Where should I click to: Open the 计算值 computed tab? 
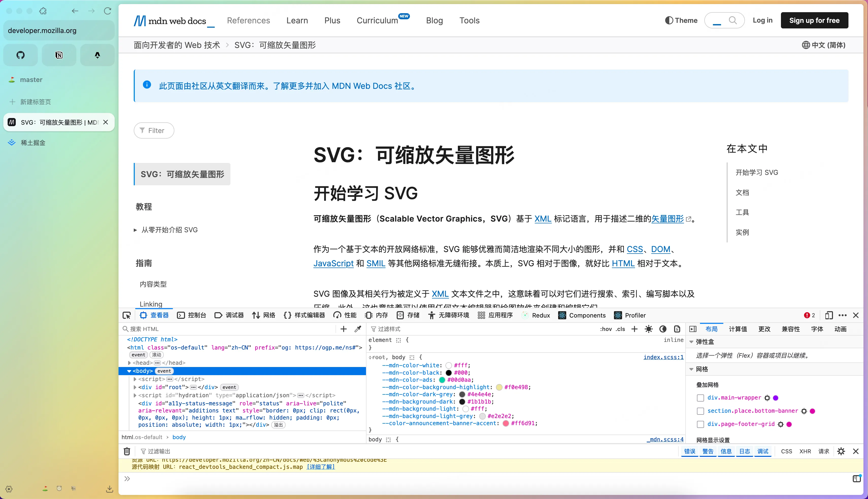[738, 329]
